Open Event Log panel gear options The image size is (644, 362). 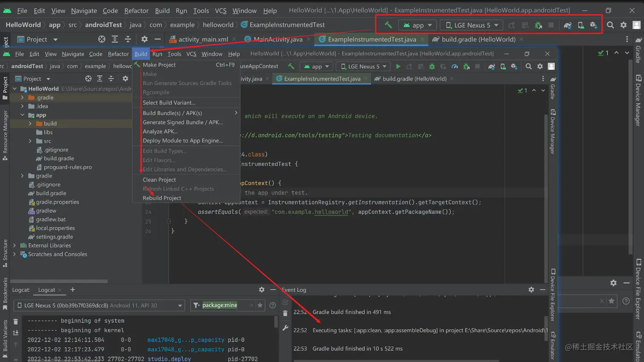(531, 290)
